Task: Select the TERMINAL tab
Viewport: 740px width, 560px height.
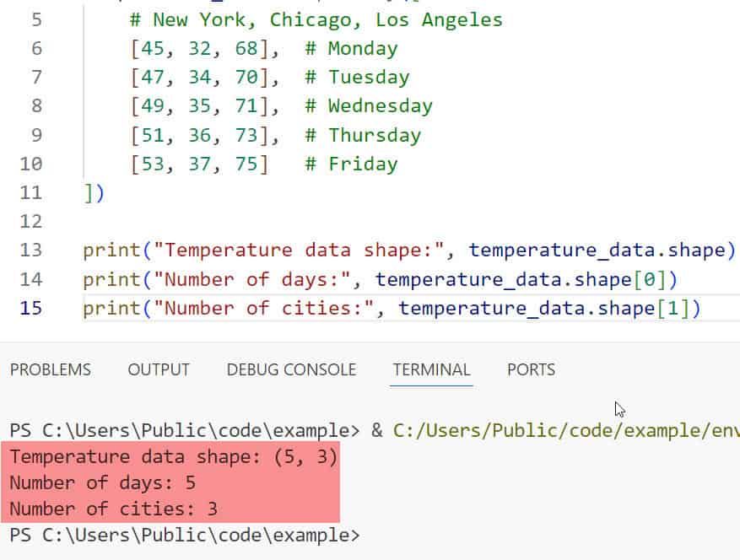Action: tap(431, 369)
